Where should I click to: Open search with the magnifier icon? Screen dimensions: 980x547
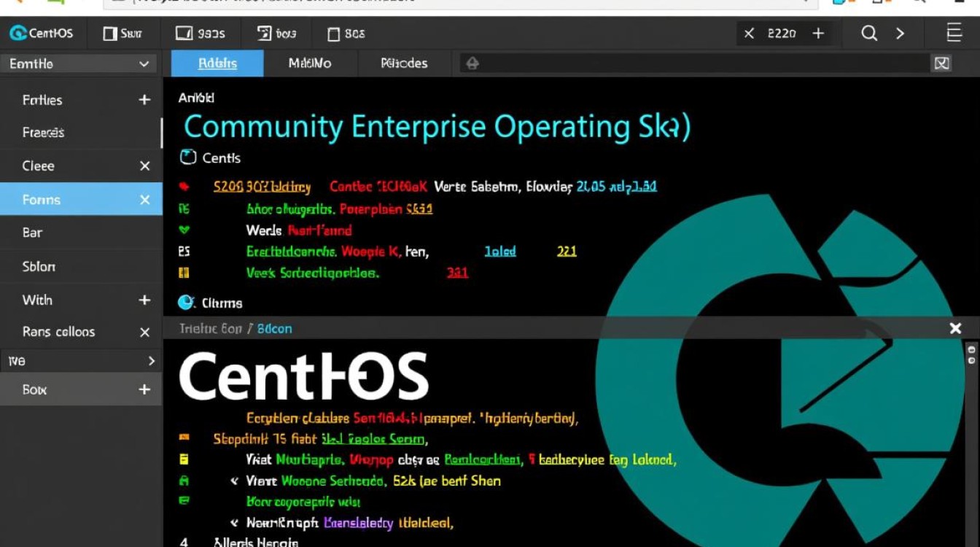click(x=869, y=34)
